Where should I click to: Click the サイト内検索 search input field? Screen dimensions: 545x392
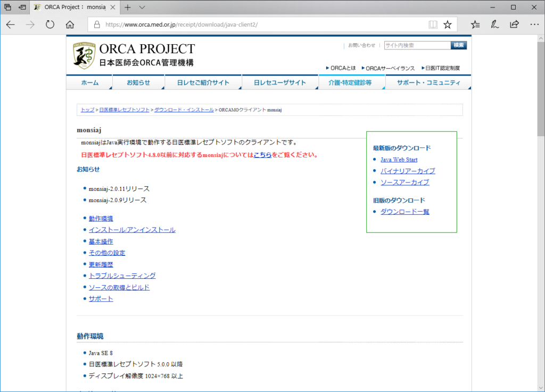tap(417, 45)
